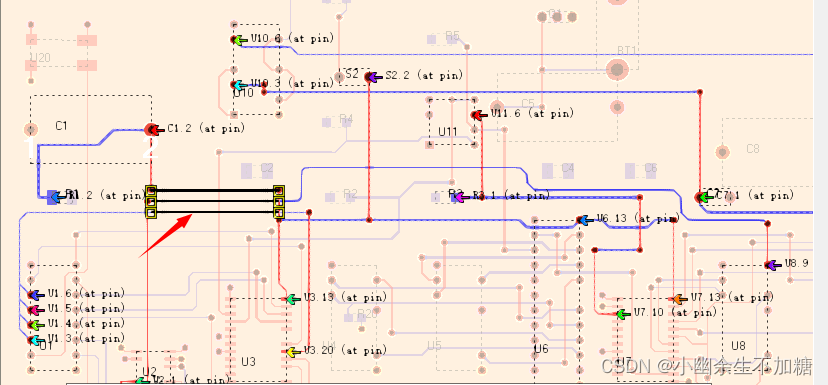828x385 pixels.
Task: Click the green marker at U7.10
Action: click(624, 314)
